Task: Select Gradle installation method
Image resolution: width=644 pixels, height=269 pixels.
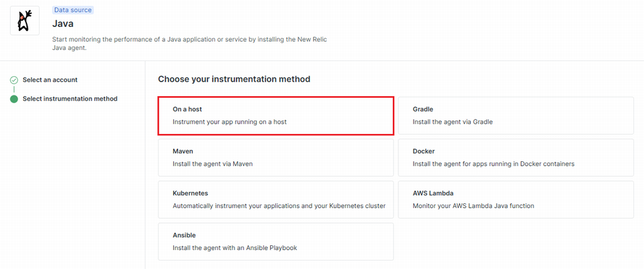Action: (515, 116)
